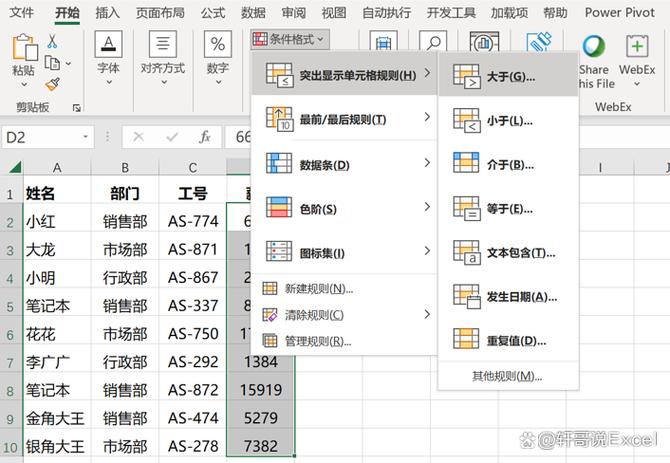Image resolution: width=670 pixels, height=463 pixels.
Task: Click the WebEx plus icon
Action: click(x=637, y=46)
